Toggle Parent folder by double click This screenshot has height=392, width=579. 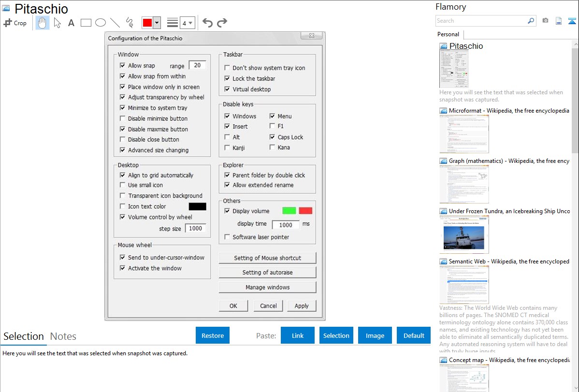[x=227, y=175]
